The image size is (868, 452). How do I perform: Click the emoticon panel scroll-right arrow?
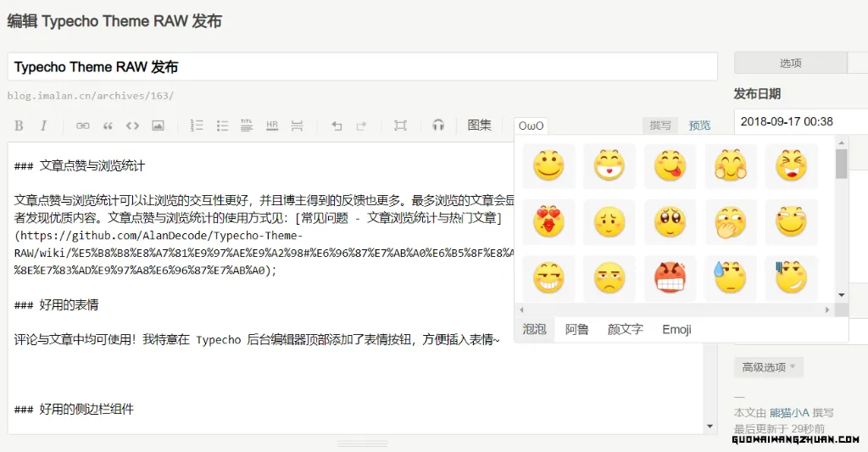click(x=827, y=310)
